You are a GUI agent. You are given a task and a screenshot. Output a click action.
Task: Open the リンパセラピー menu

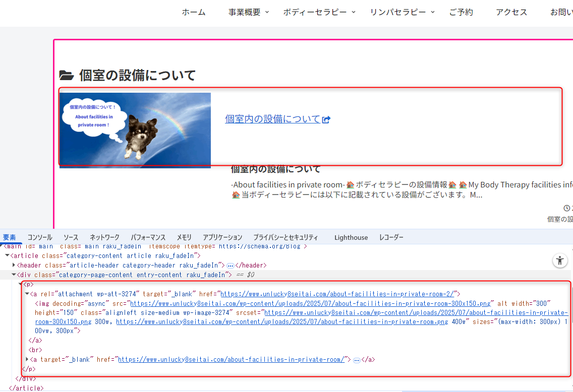pyautogui.click(x=398, y=12)
